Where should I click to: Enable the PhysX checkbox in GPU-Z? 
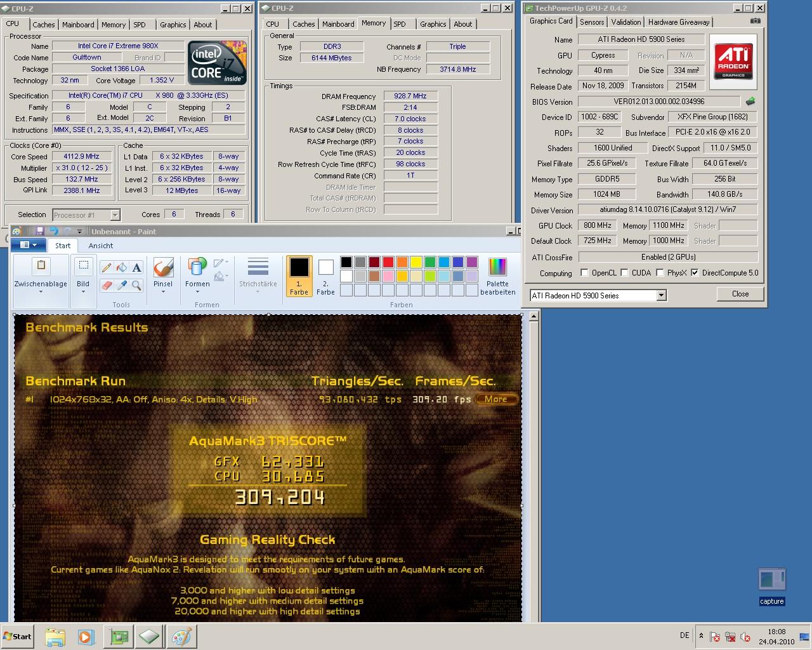660,273
